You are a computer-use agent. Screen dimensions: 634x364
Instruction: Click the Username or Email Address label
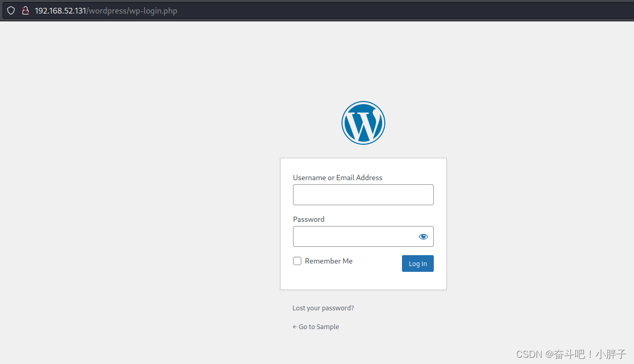338,178
